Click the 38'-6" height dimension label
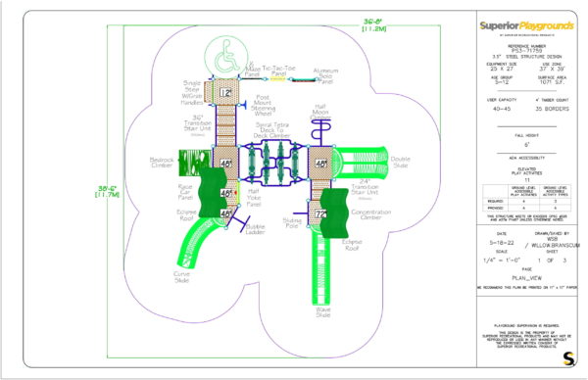This screenshot has width=588, height=380. tap(108, 192)
